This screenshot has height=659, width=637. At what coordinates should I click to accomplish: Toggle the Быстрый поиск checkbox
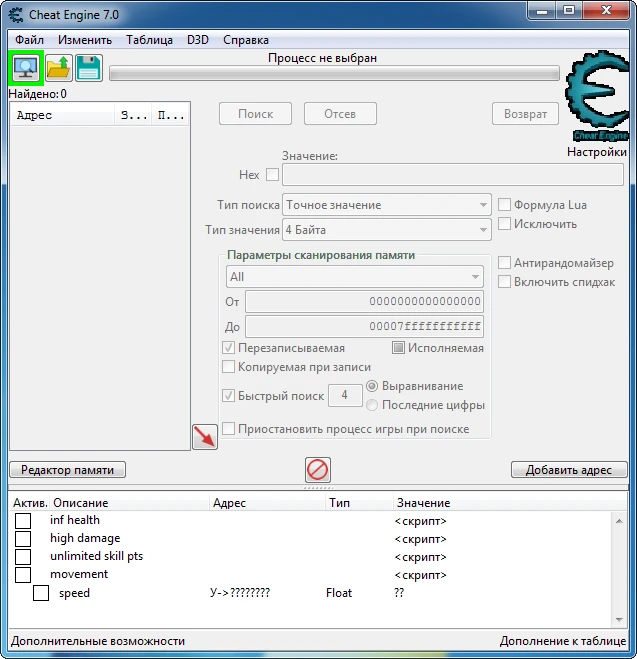pos(228,395)
